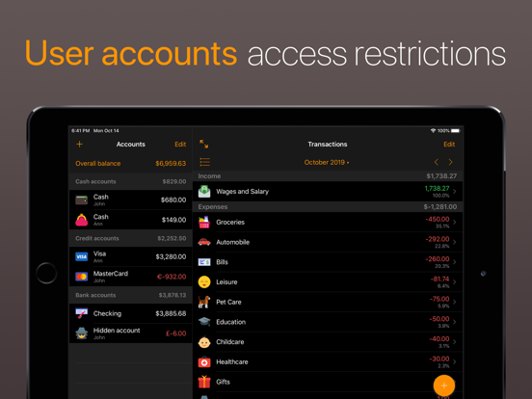Open the October 2019 period dropdown
This screenshot has width=532, height=399.
click(x=327, y=163)
